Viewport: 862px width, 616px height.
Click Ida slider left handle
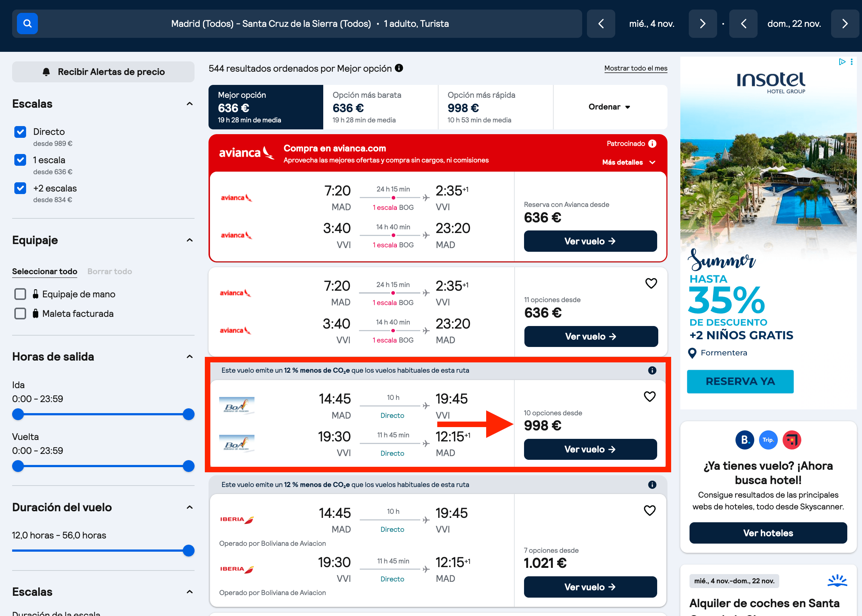coord(18,414)
